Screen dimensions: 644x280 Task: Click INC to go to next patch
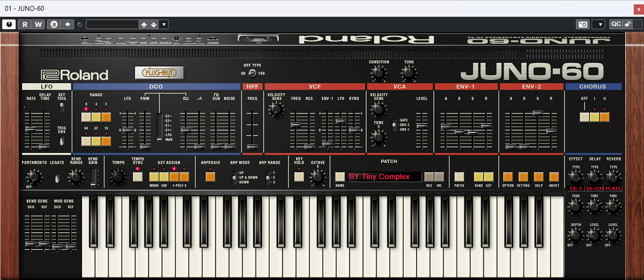(439, 177)
